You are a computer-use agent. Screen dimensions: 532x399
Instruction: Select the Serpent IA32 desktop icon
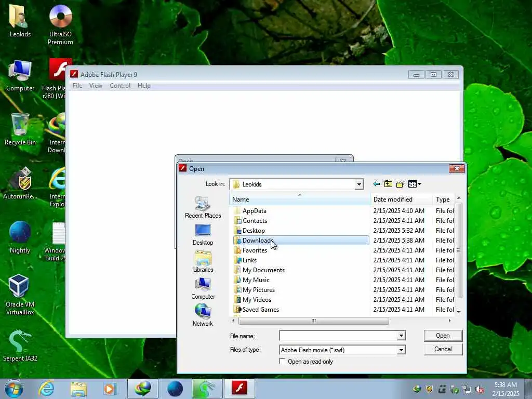click(x=20, y=345)
